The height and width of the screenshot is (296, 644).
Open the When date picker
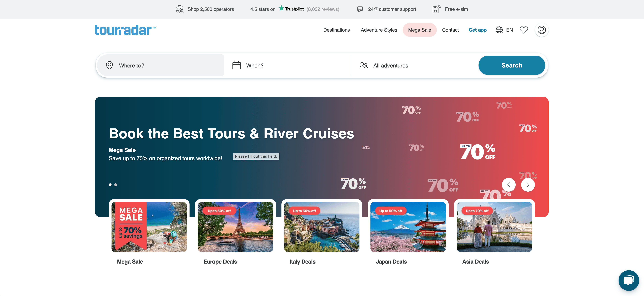point(255,65)
